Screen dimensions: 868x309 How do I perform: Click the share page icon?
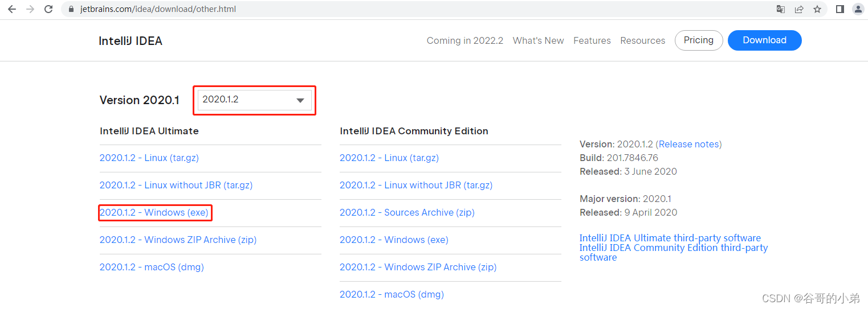click(799, 9)
